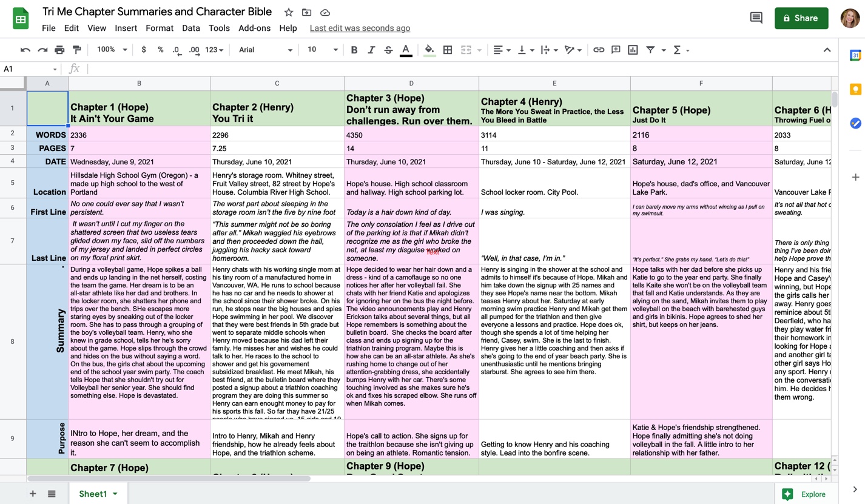Open horizontal align dropdown
865x504 pixels.
tap(502, 50)
